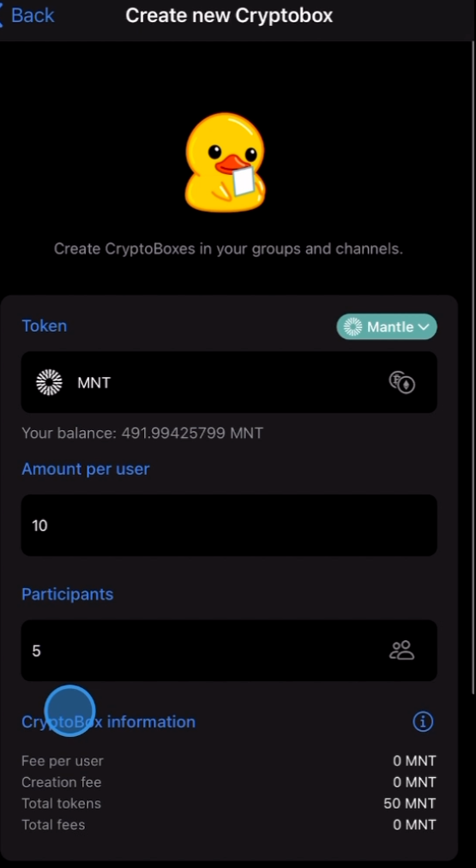Image resolution: width=476 pixels, height=868 pixels.
Task: Open the token swap coins icon
Action: (402, 382)
